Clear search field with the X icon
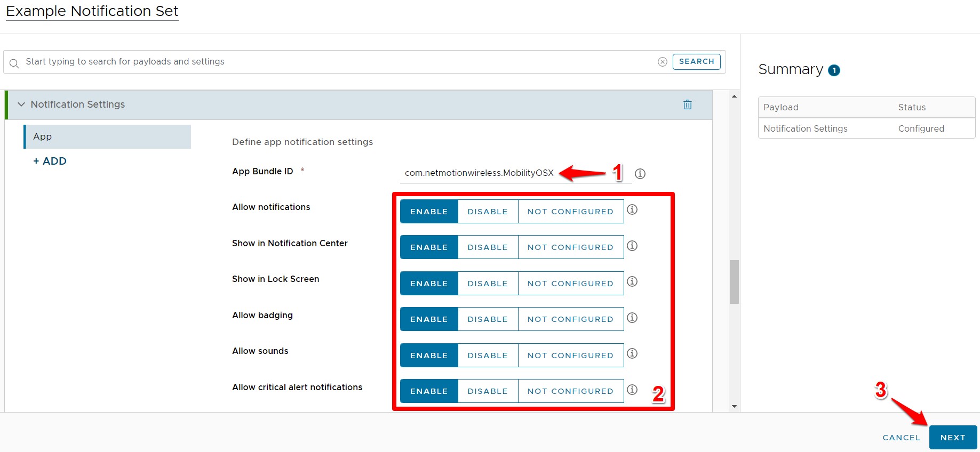Image resolution: width=980 pixels, height=452 pixels. coord(663,62)
